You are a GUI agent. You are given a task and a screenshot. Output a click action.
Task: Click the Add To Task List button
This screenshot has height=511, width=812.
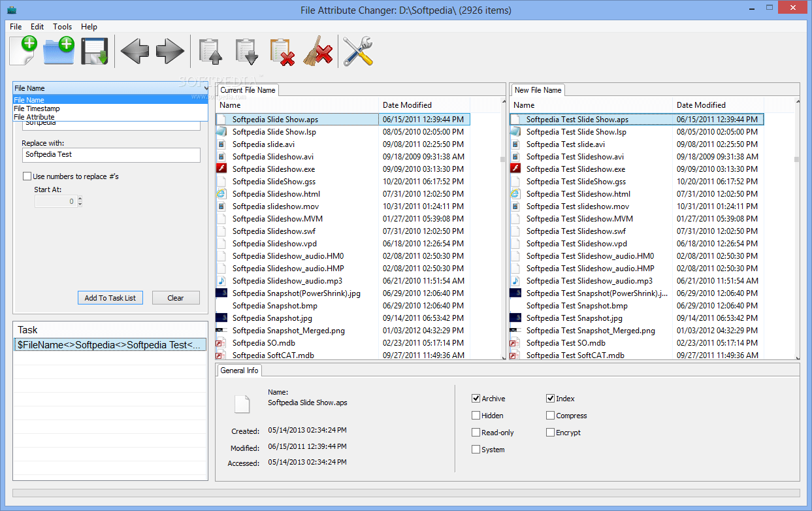pyautogui.click(x=110, y=298)
